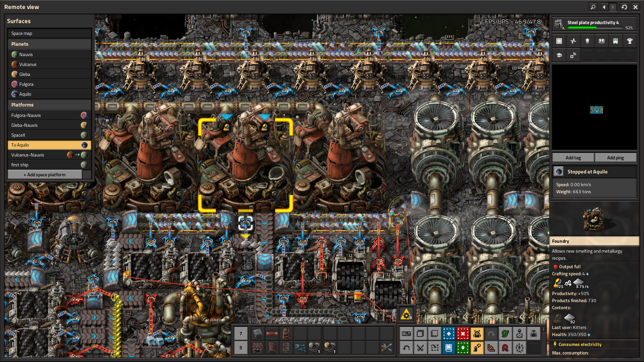Select the Vulcanus-Nauvis platform

point(50,155)
